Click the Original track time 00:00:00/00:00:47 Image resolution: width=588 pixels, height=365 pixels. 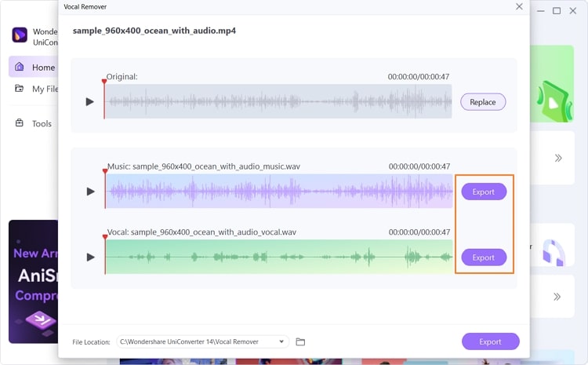(x=419, y=77)
